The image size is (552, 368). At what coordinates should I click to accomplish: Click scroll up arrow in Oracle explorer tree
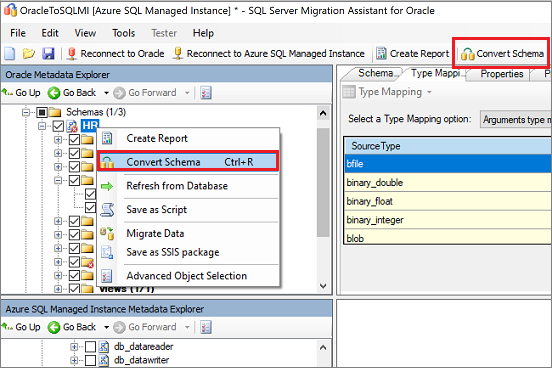323,113
